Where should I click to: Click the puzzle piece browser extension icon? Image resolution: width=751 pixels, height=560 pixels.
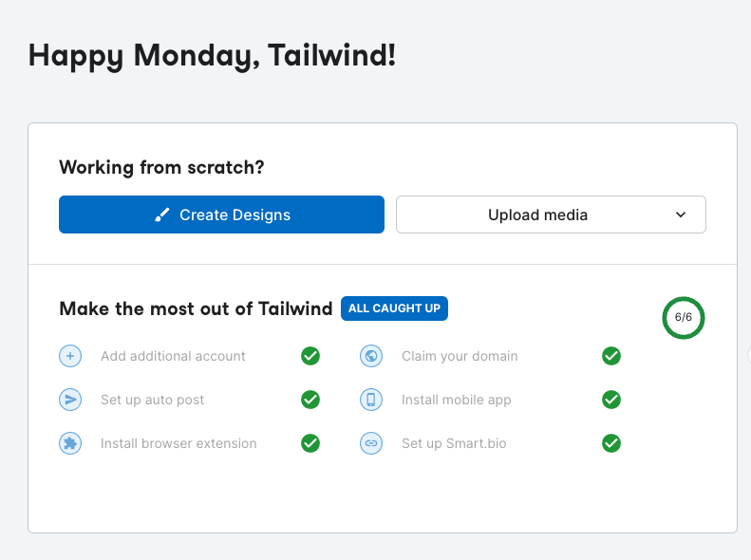pyautogui.click(x=70, y=443)
